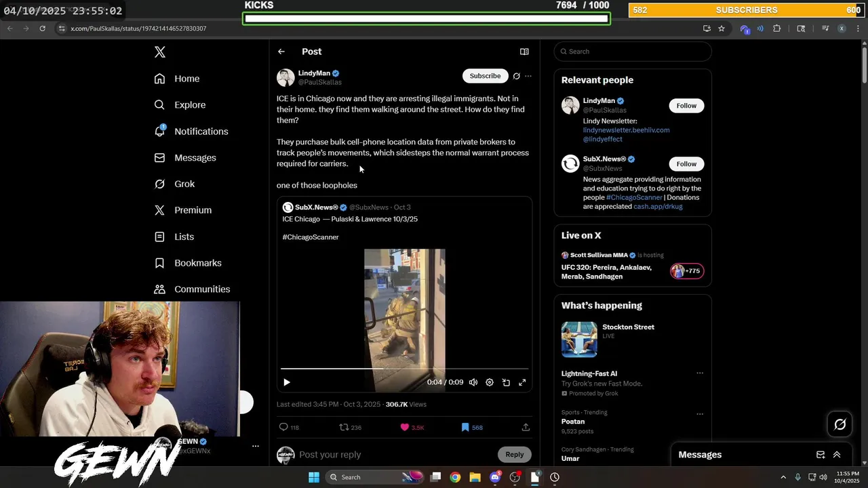Open account menu dots beside GEWN

(256, 446)
